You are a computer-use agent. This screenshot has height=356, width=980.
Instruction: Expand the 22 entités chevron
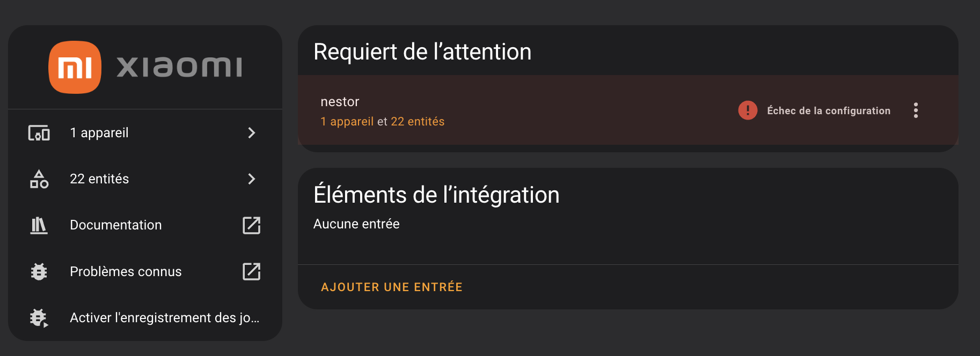251,179
